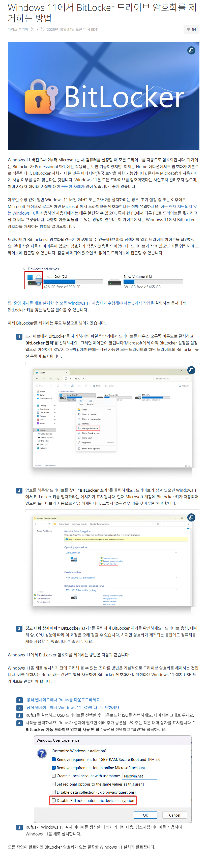This screenshot has height=868, width=207.
Task: Select Home in the Explorer sidebar
Action: tap(41, 391)
